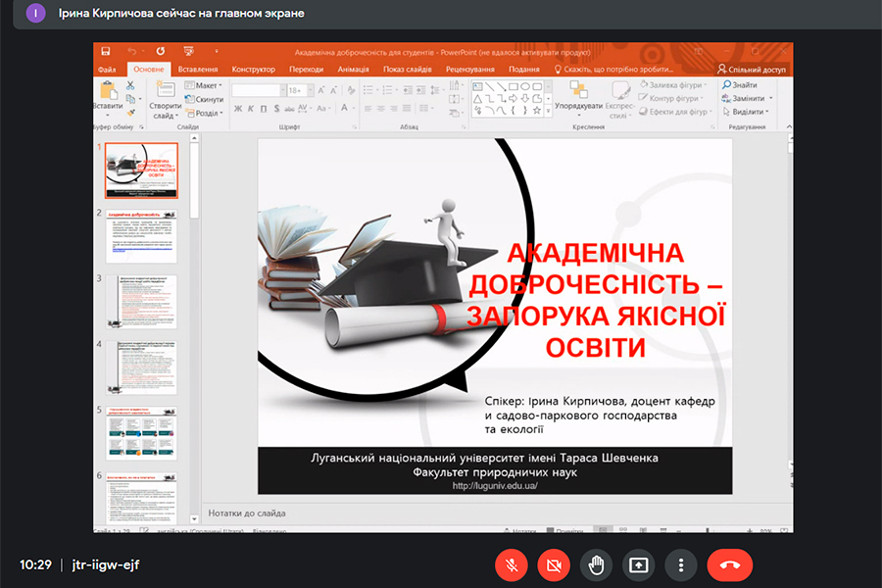
Task: Unmute the microphone in the call
Action: tap(511, 564)
